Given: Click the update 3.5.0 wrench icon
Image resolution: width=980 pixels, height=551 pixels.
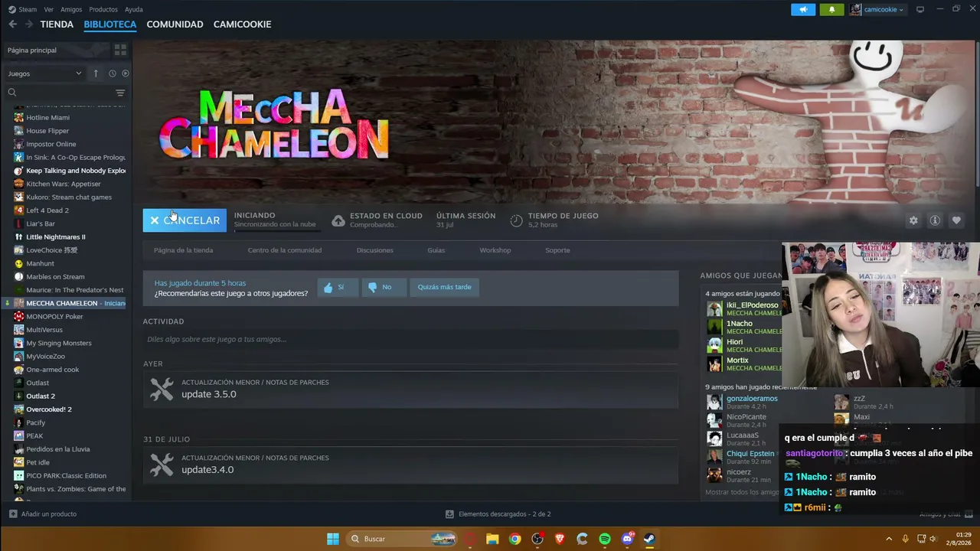Looking at the screenshot, I should [x=162, y=390].
